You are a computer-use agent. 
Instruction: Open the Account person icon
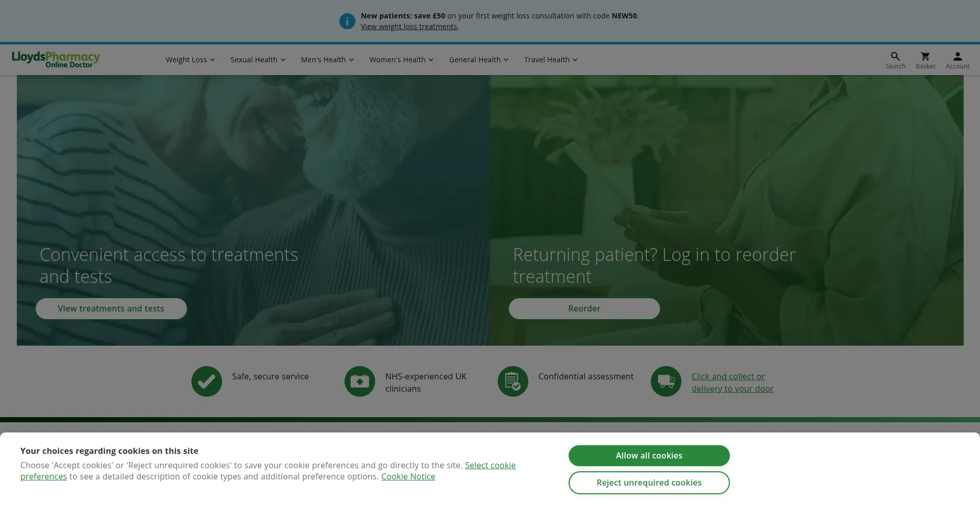tap(958, 56)
